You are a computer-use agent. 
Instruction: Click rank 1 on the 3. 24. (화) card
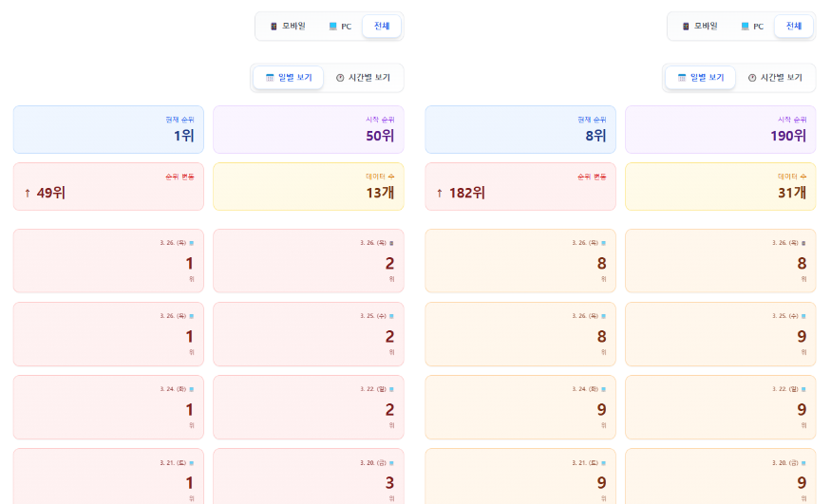coord(189,410)
